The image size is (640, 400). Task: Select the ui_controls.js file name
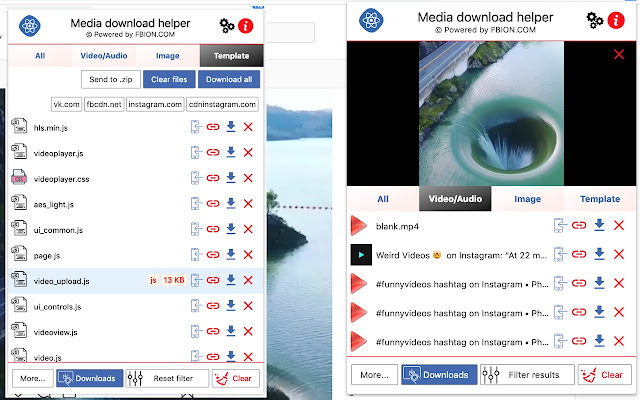(x=58, y=307)
